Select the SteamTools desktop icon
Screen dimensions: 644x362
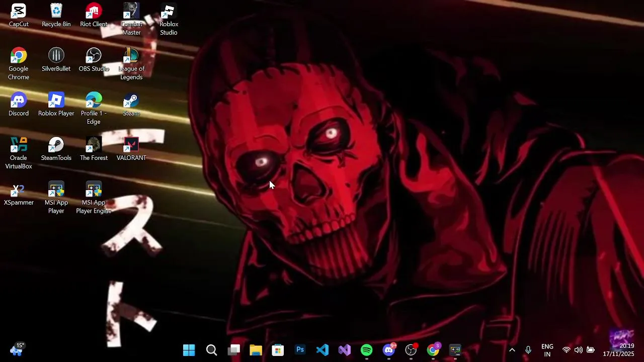click(56, 149)
